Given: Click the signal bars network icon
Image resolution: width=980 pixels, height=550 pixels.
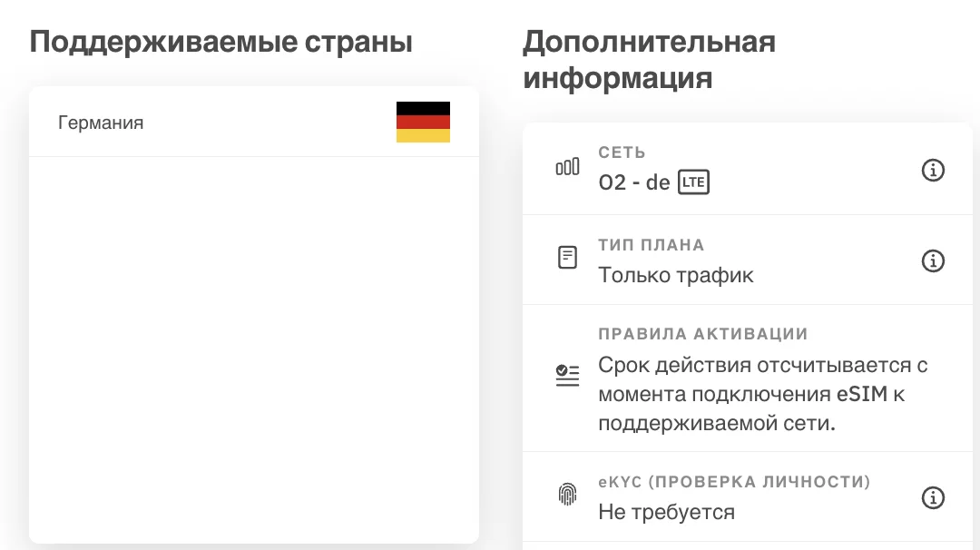Looking at the screenshot, I should [x=567, y=167].
